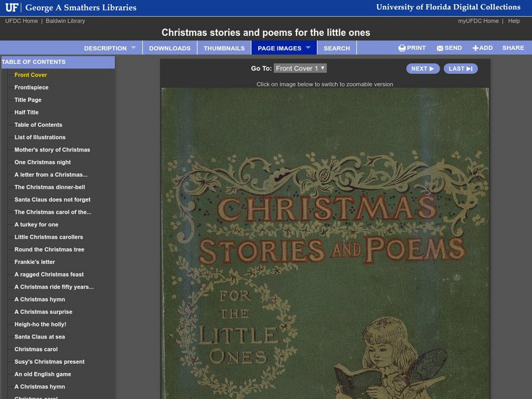Click book cover image to zoom
532x399 pixels.
[325, 243]
